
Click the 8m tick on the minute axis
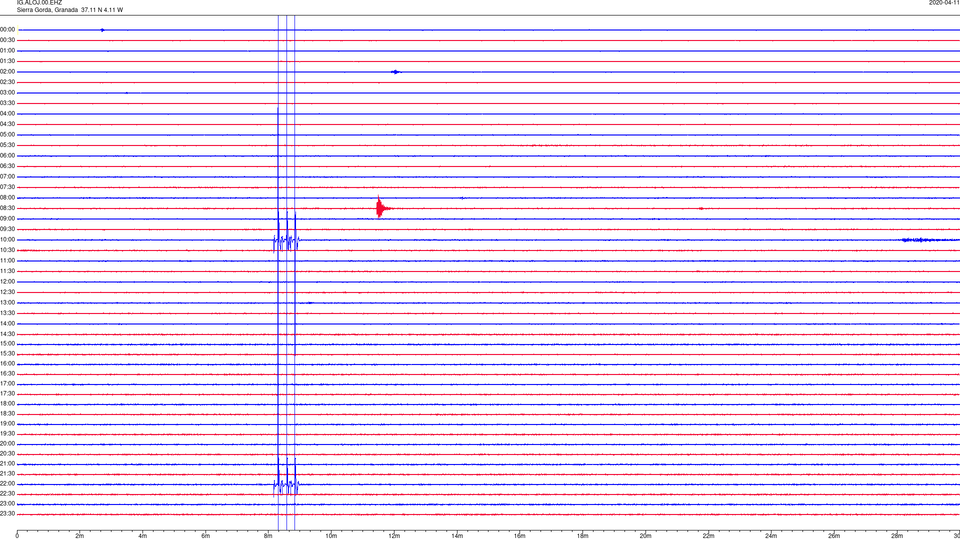coord(268,536)
